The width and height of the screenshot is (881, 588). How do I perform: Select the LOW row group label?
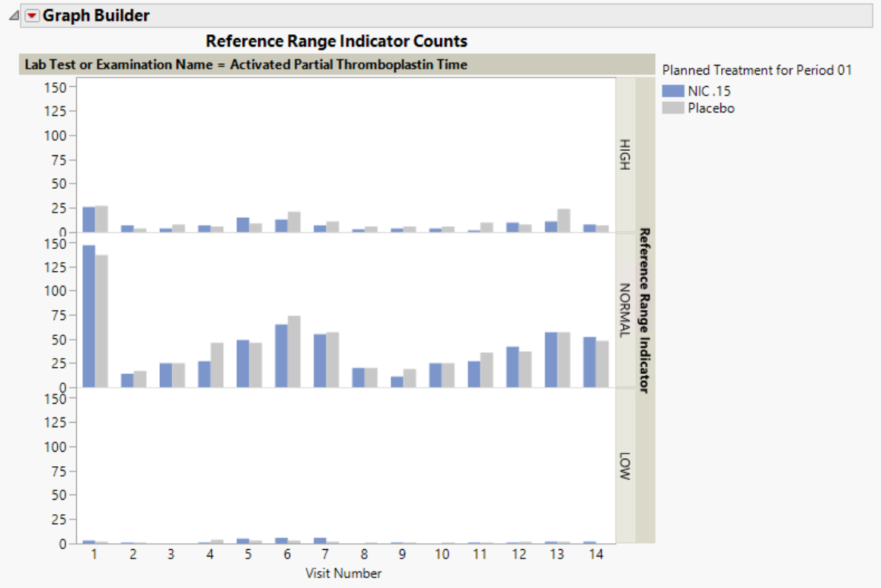[625, 465]
